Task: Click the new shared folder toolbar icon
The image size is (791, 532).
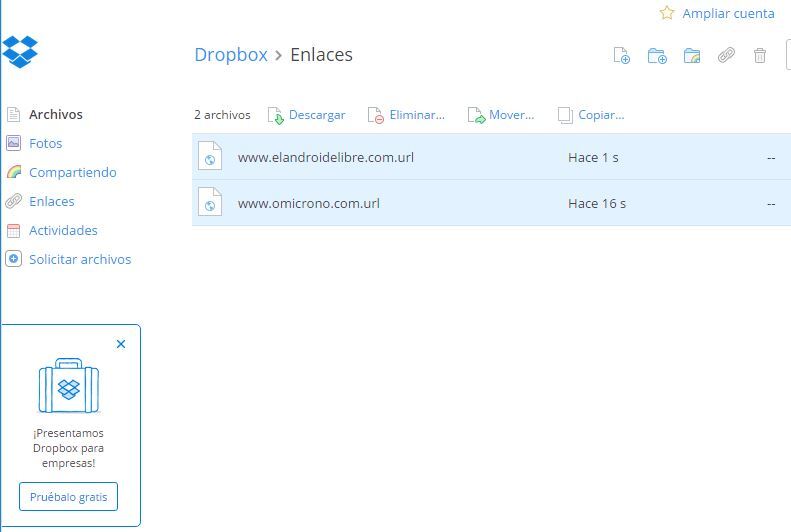Action: (692, 55)
